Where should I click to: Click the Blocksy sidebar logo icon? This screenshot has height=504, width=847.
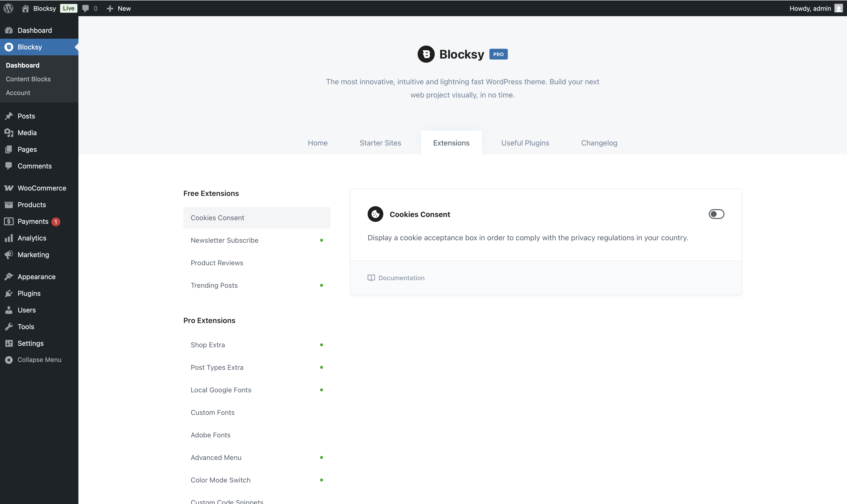coord(9,47)
